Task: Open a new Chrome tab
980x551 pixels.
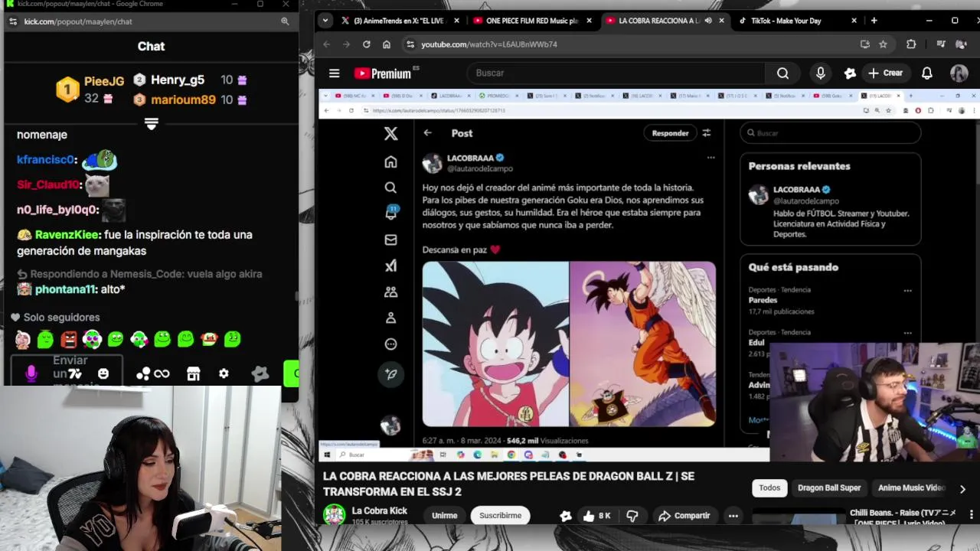Action: click(x=874, y=21)
